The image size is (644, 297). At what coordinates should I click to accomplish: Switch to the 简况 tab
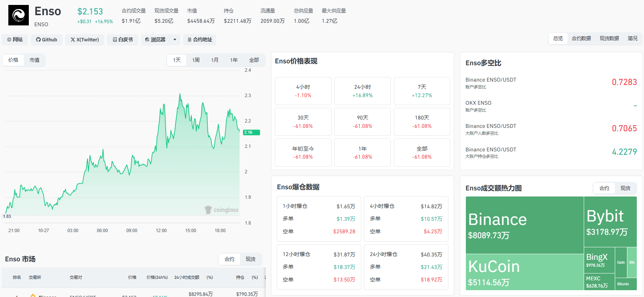[633, 38]
